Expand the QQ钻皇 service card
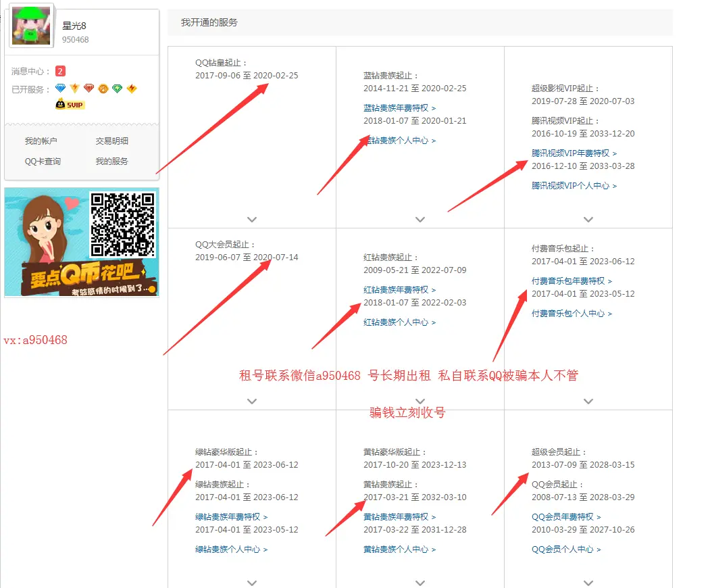This screenshot has height=588, width=710. (x=252, y=220)
